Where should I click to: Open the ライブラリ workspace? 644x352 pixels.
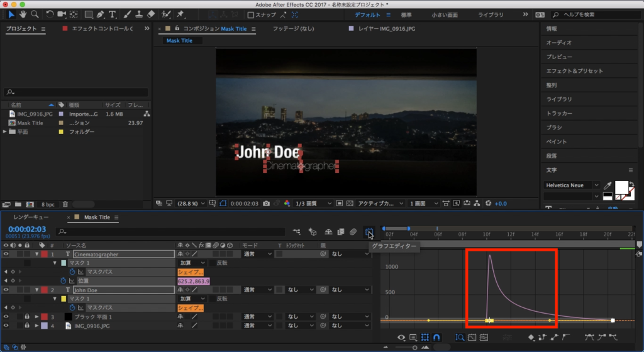[491, 14]
